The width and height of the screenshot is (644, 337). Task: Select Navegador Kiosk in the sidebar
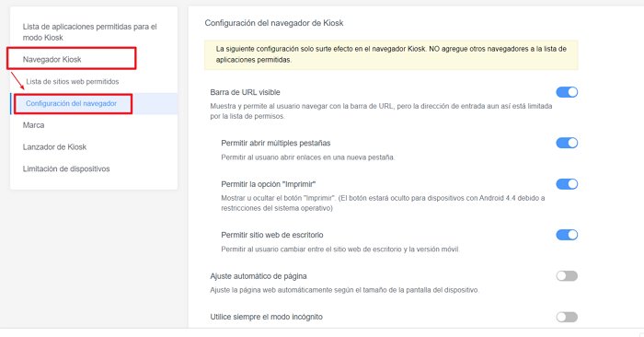pyautogui.click(x=52, y=59)
